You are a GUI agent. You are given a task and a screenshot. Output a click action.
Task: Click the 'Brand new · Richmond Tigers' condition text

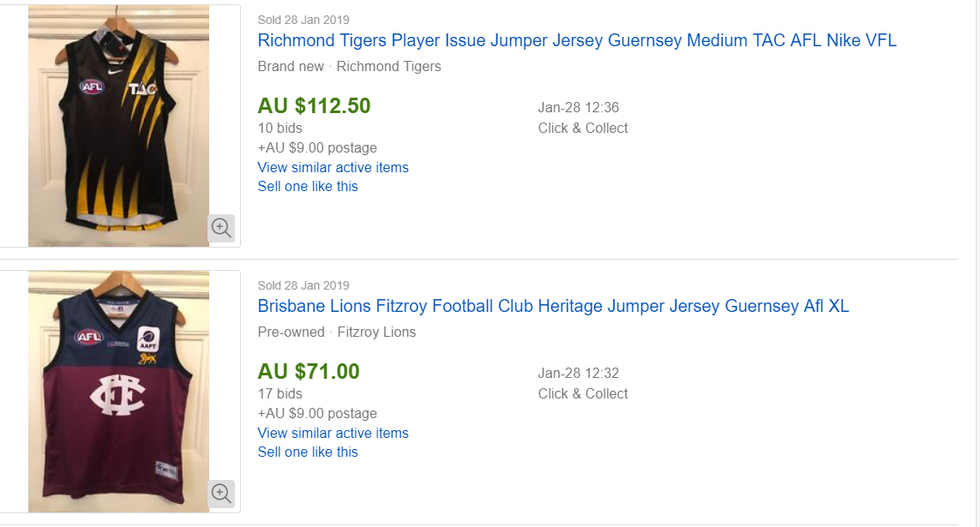(349, 66)
